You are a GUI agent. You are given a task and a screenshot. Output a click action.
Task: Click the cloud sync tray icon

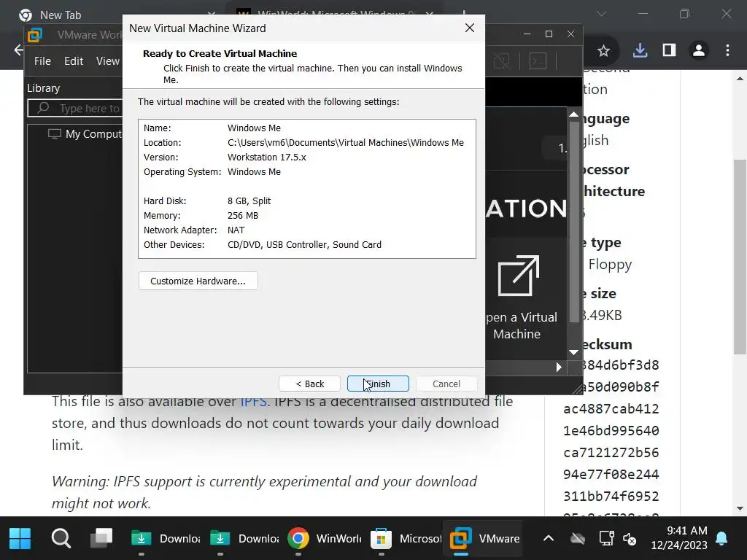click(578, 539)
